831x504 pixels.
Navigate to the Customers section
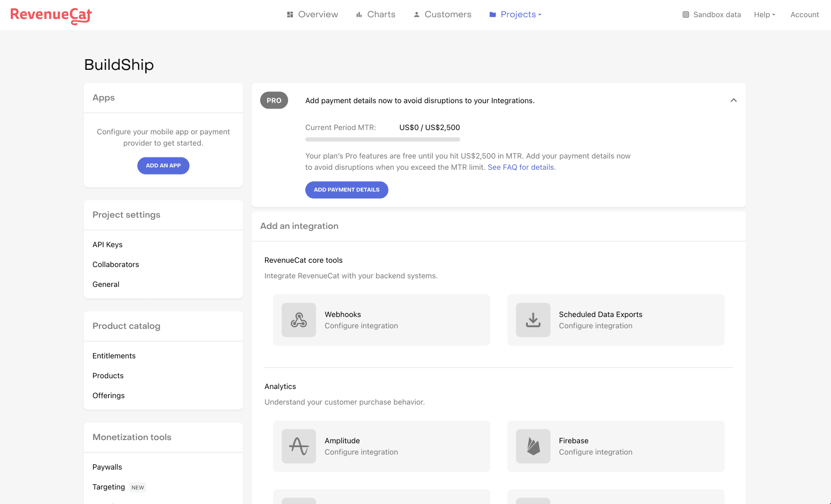coord(448,14)
